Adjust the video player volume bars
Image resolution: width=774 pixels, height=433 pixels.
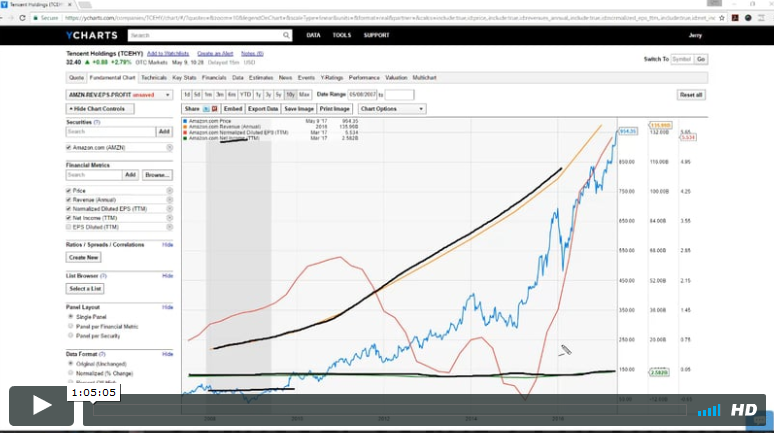pos(709,410)
